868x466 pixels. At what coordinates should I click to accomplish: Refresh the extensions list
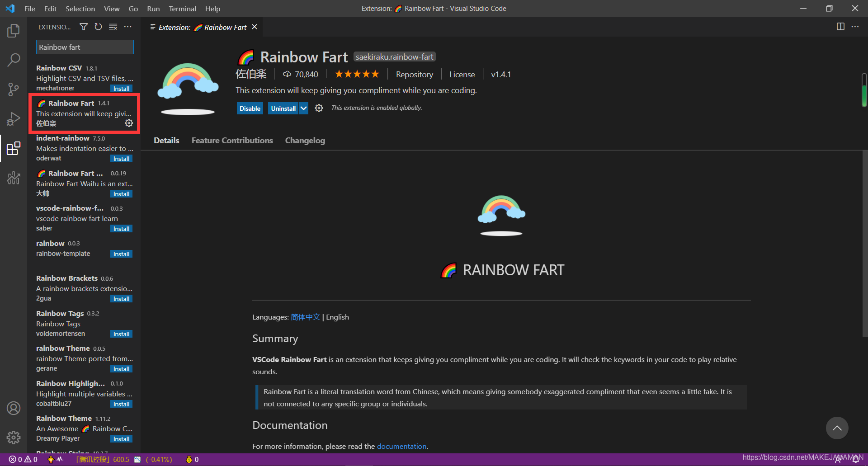pyautogui.click(x=98, y=27)
